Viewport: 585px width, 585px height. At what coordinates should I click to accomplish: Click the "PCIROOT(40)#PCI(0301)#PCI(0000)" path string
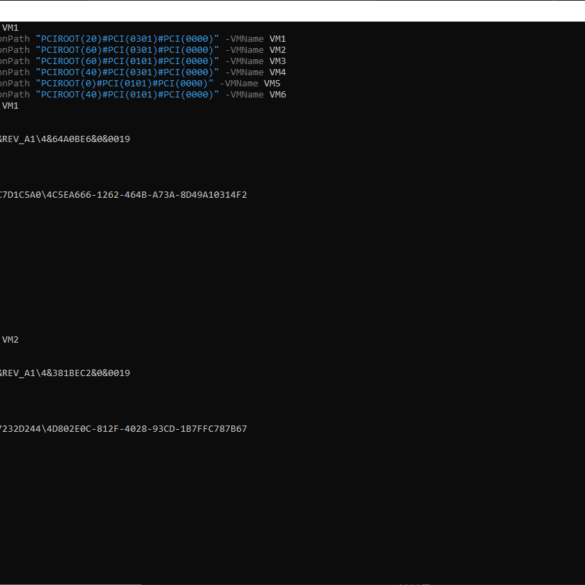coord(127,72)
